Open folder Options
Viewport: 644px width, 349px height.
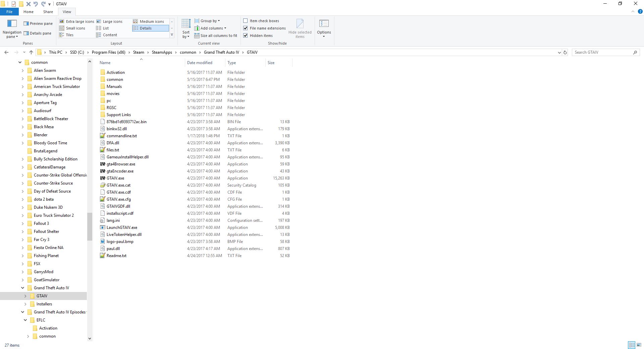tap(324, 29)
